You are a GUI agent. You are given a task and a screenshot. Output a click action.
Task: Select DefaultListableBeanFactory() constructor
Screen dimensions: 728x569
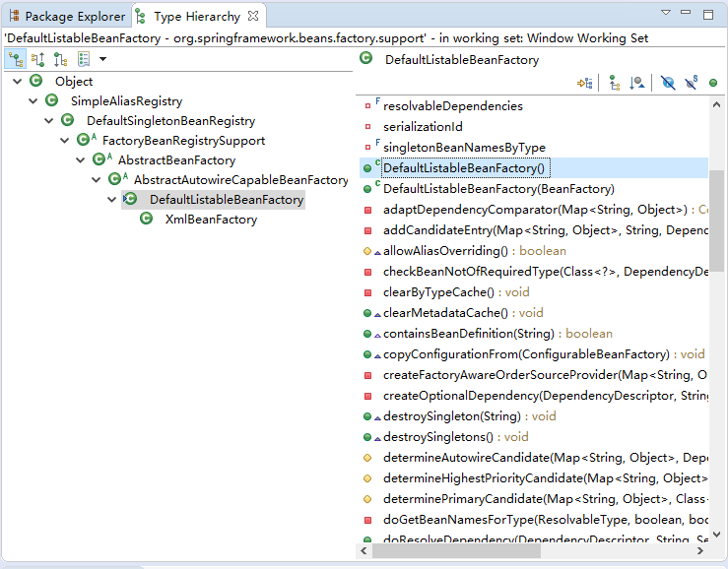point(466,168)
